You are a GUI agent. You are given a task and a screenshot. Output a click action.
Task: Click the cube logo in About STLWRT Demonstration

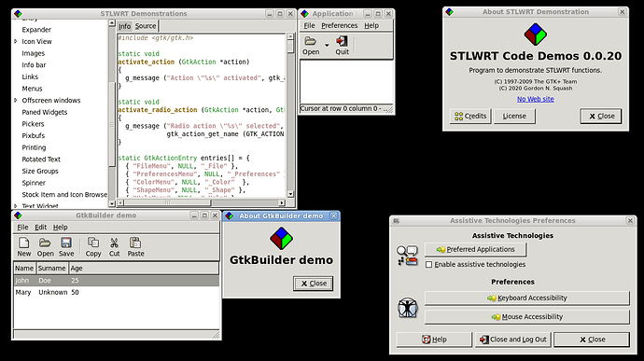(x=535, y=35)
